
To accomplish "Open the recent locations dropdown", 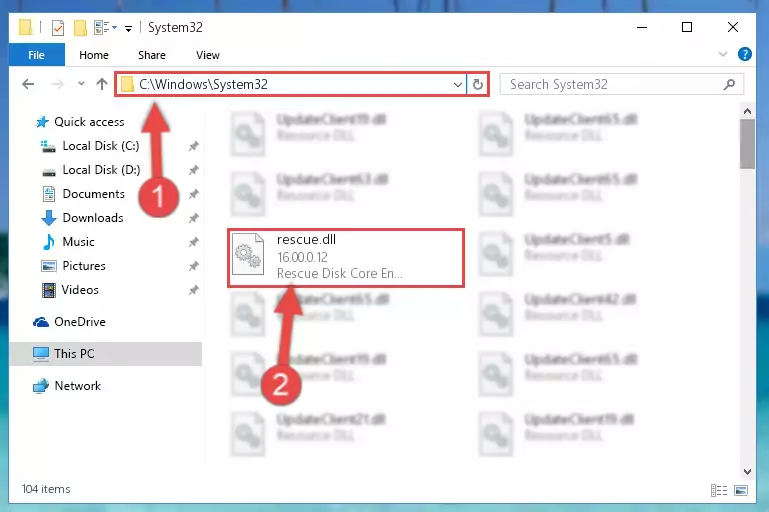I will point(81,84).
